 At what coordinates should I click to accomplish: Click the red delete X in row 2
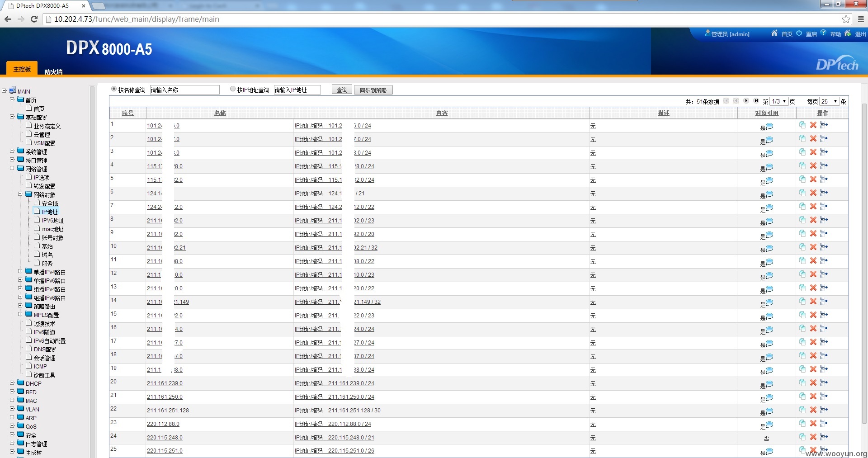click(x=813, y=139)
